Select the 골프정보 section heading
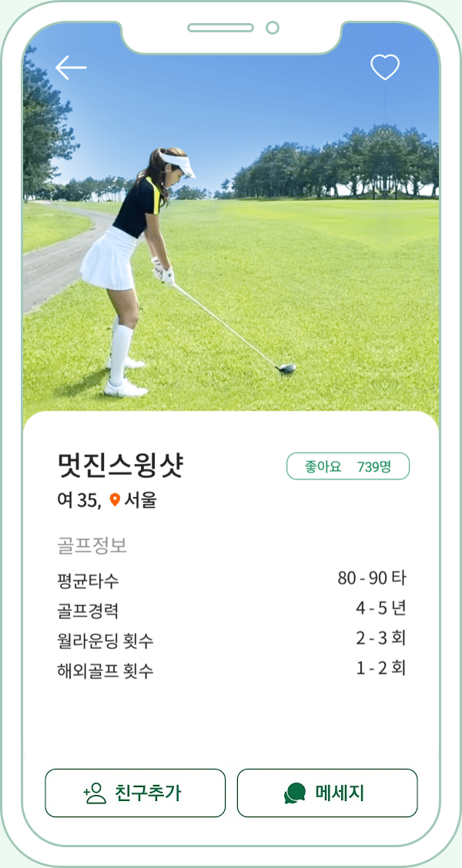 [x=92, y=546]
